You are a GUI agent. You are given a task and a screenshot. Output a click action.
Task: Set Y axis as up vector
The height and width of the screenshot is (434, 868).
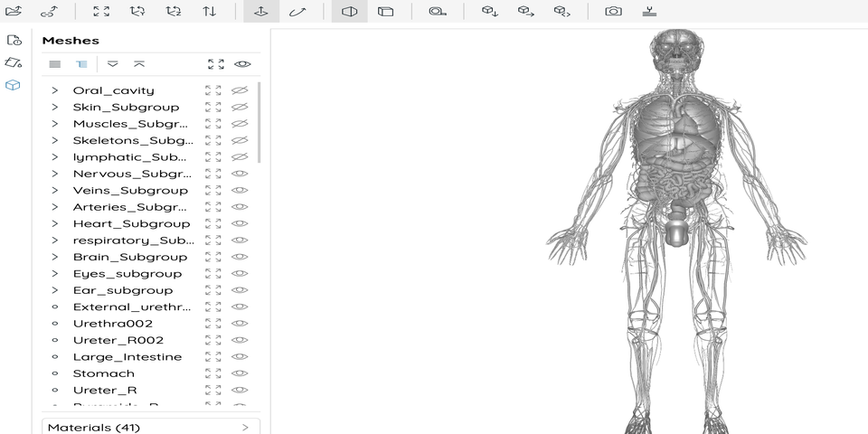click(137, 12)
